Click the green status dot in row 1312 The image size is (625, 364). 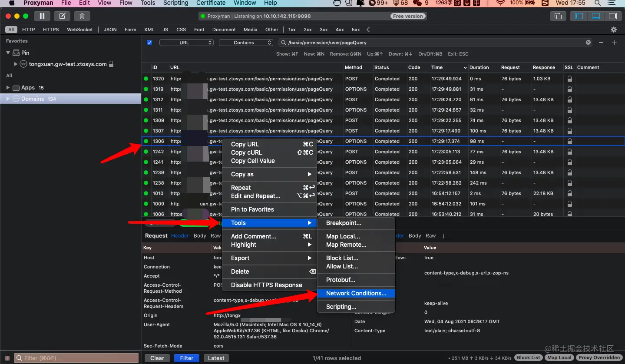tap(146, 99)
